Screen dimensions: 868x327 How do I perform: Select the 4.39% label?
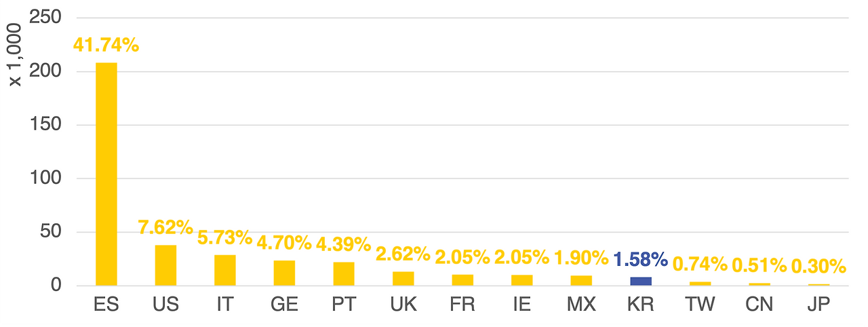[343, 244]
